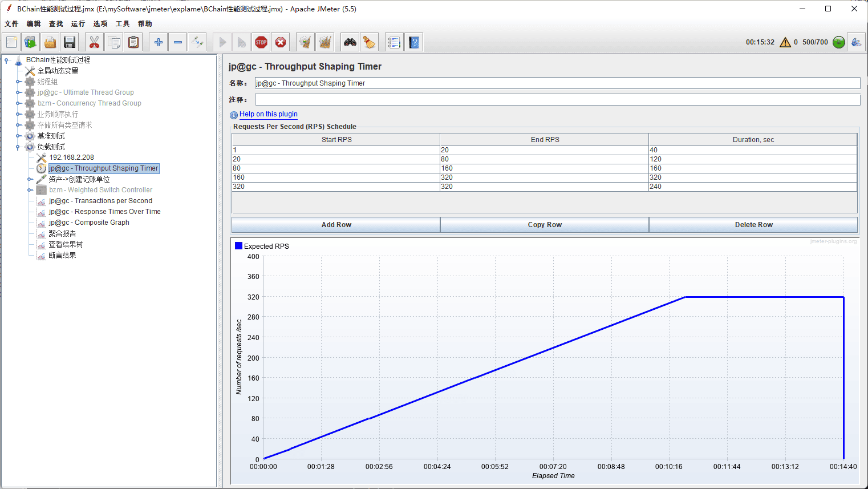Click the Templates icon in the toolbar

tap(31, 42)
